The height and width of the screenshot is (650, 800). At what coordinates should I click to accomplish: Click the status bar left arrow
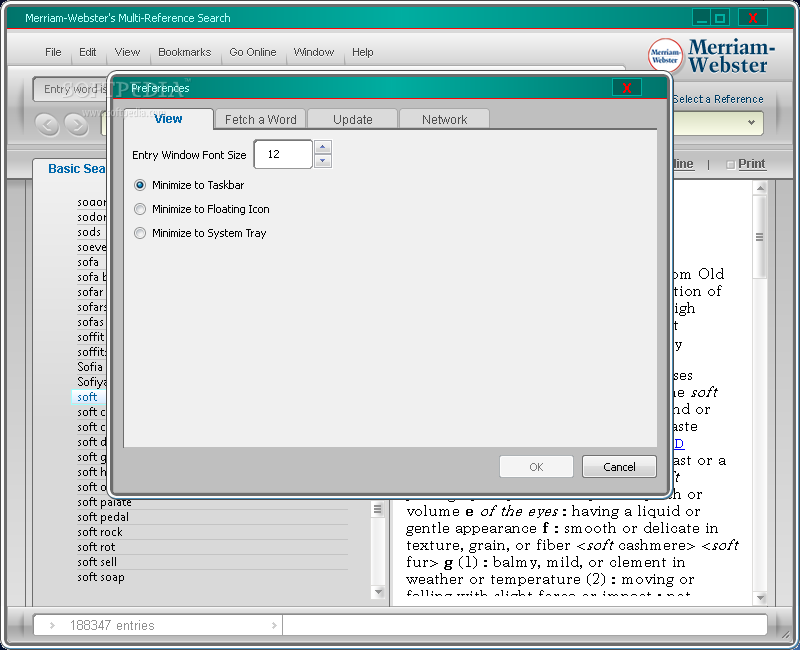52,625
